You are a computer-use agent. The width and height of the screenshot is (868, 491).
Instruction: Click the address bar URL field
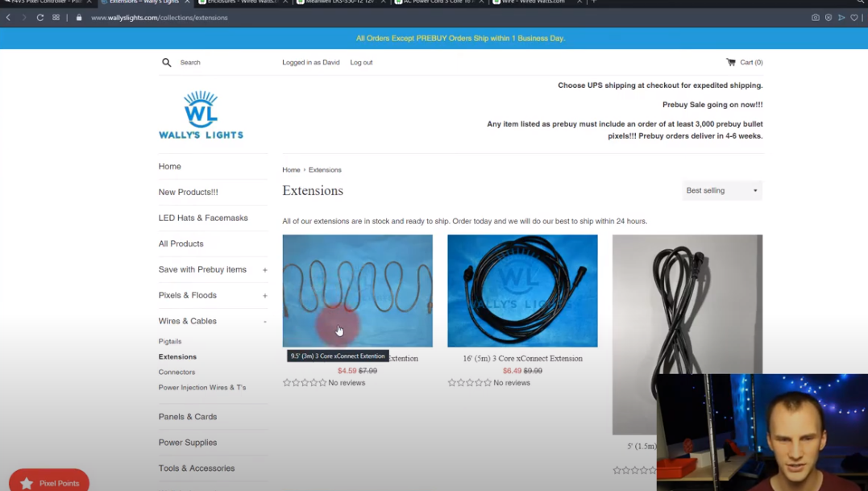coord(160,18)
